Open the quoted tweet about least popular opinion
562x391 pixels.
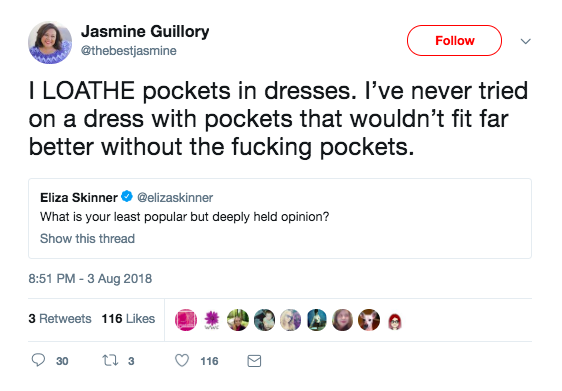coord(280,218)
